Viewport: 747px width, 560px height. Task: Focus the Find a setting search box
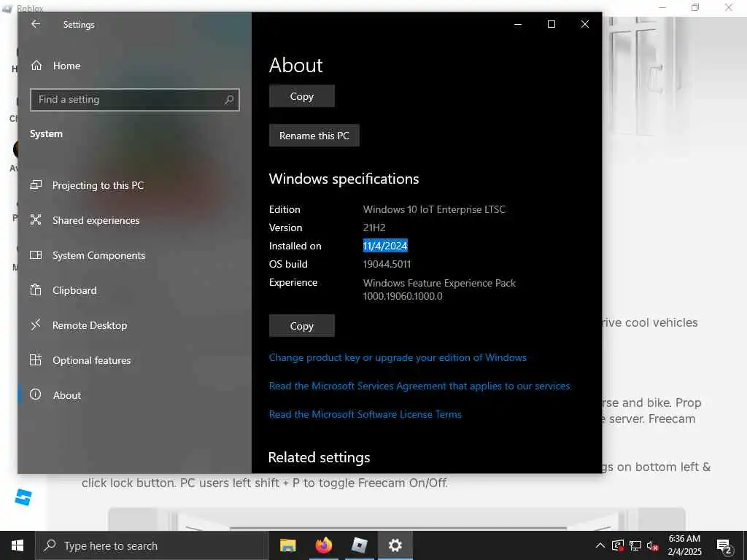click(x=135, y=99)
